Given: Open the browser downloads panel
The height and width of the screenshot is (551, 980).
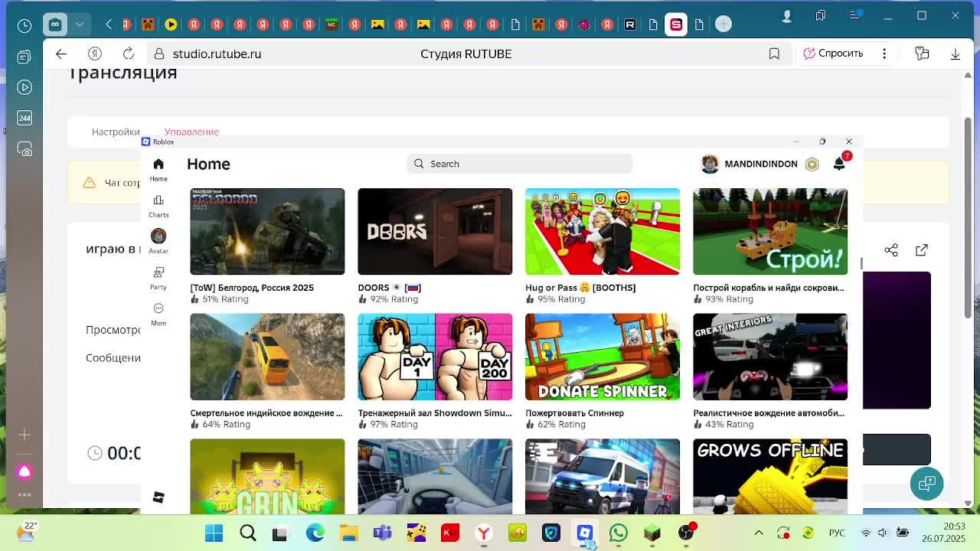Looking at the screenshot, I should point(955,54).
